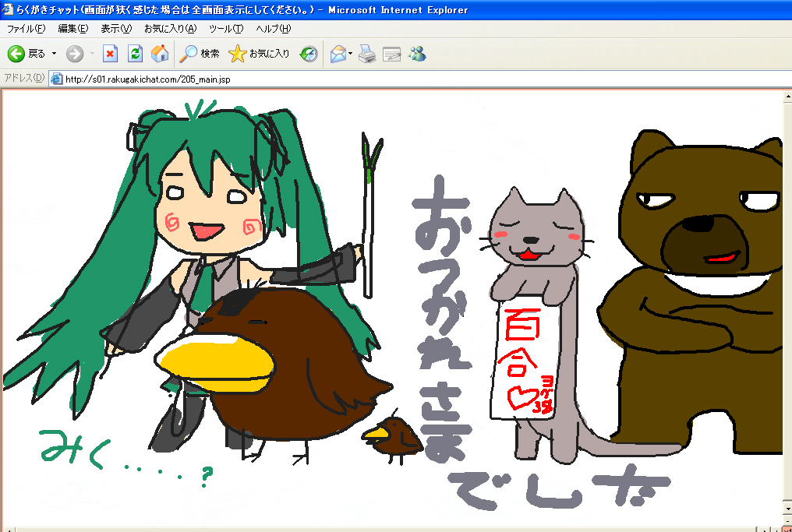
Task: Click the page icon in the address bar
Action: tap(57, 79)
